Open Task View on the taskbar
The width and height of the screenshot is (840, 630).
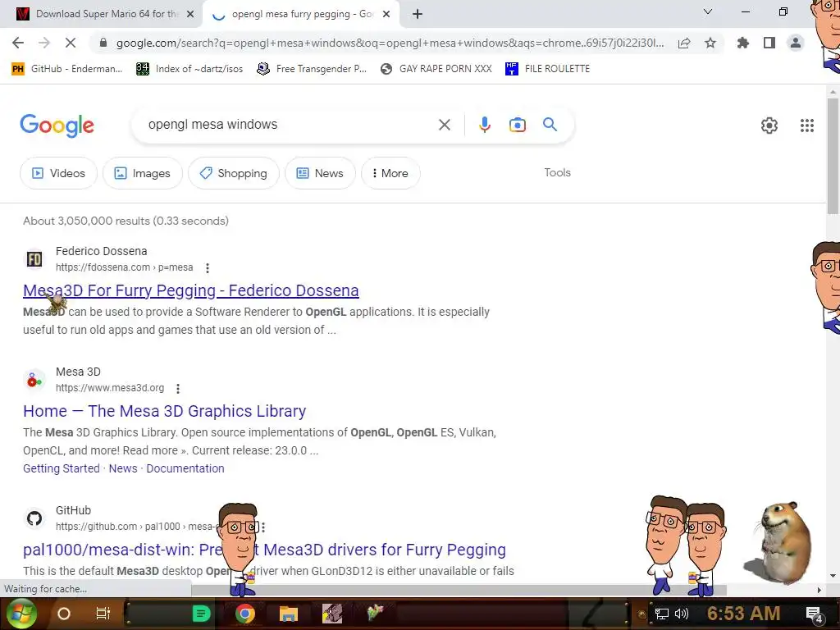[103, 614]
